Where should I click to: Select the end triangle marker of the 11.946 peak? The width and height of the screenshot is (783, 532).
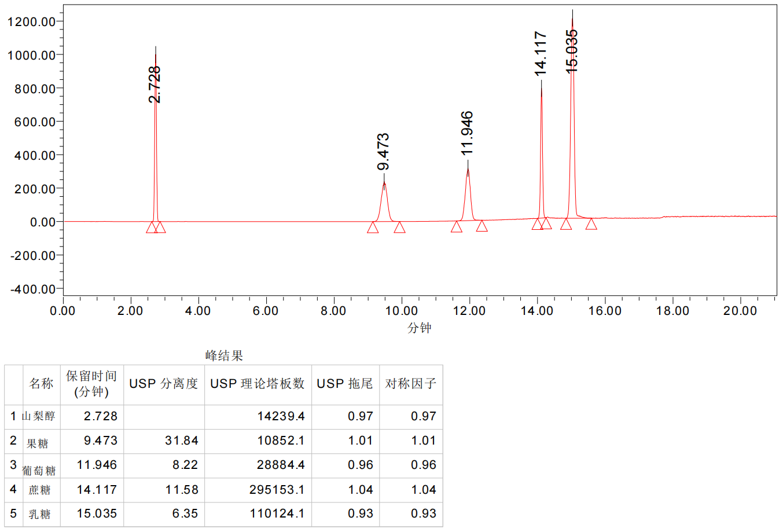click(x=482, y=226)
